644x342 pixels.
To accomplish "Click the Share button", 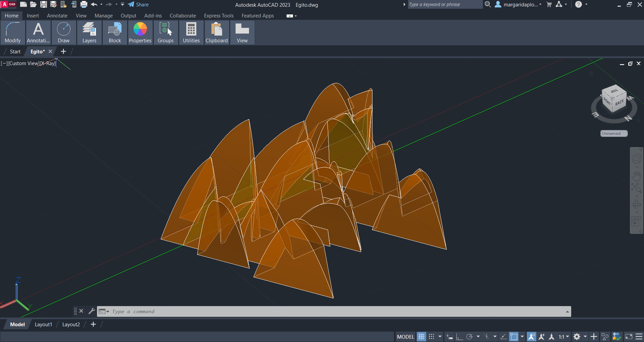I will click(138, 4).
